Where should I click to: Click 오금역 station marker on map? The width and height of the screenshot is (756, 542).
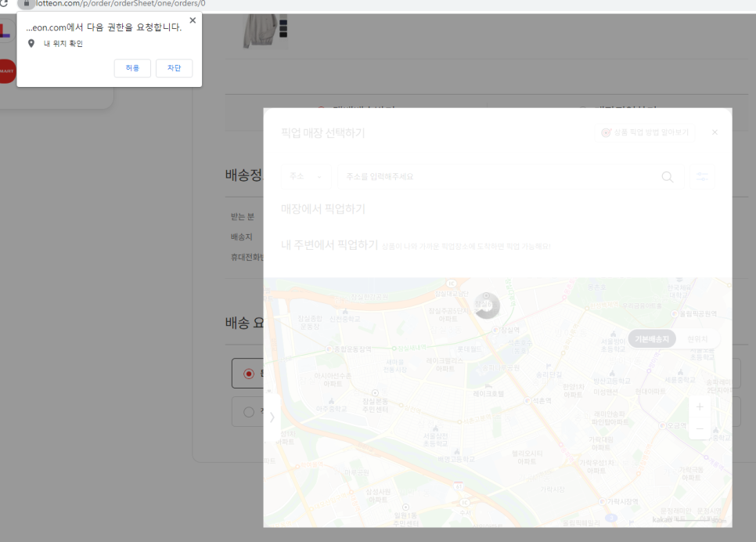662,425
